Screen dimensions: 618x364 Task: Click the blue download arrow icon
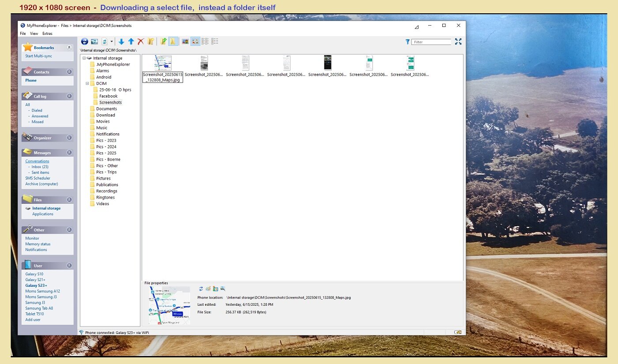point(121,41)
